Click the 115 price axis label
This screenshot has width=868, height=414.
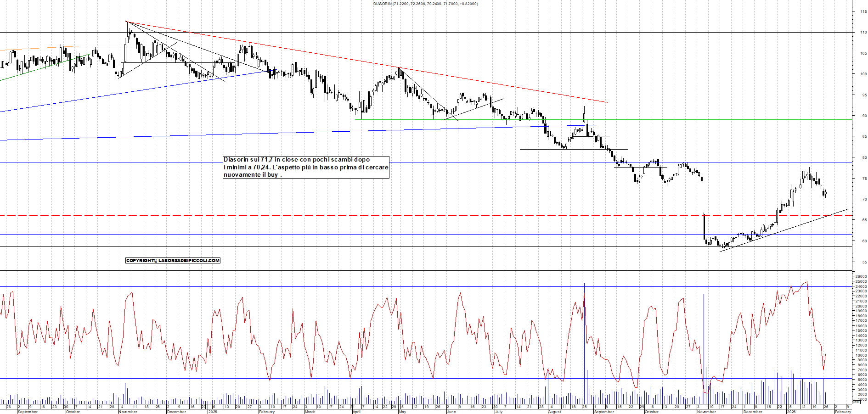[x=863, y=11]
